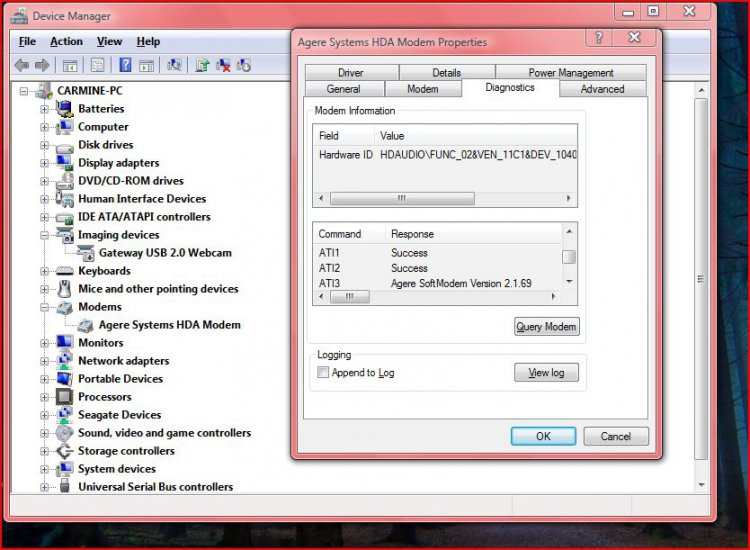The width and height of the screenshot is (750, 550).
Task: Switch to the Modem tab
Action: (x=423, y=89)
